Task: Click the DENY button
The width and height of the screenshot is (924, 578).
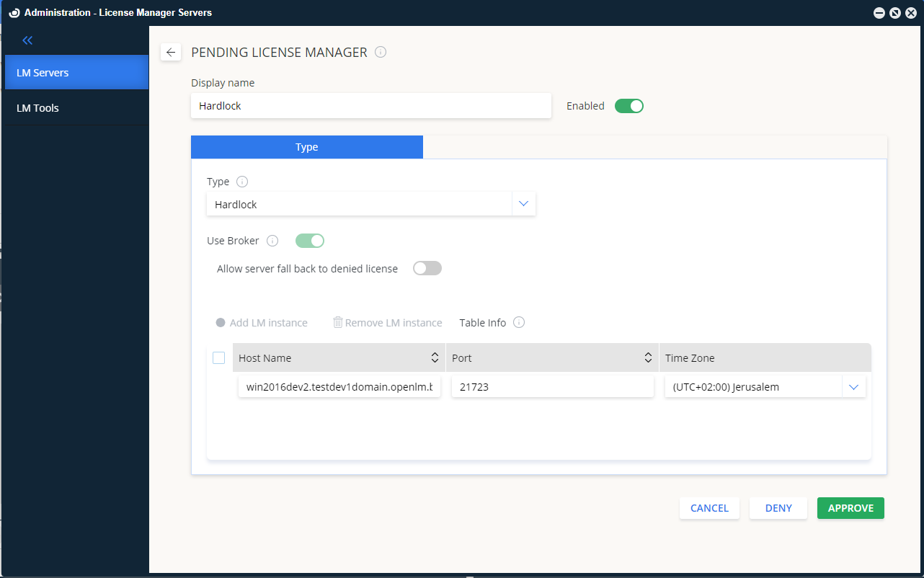Action: (778, 508)
